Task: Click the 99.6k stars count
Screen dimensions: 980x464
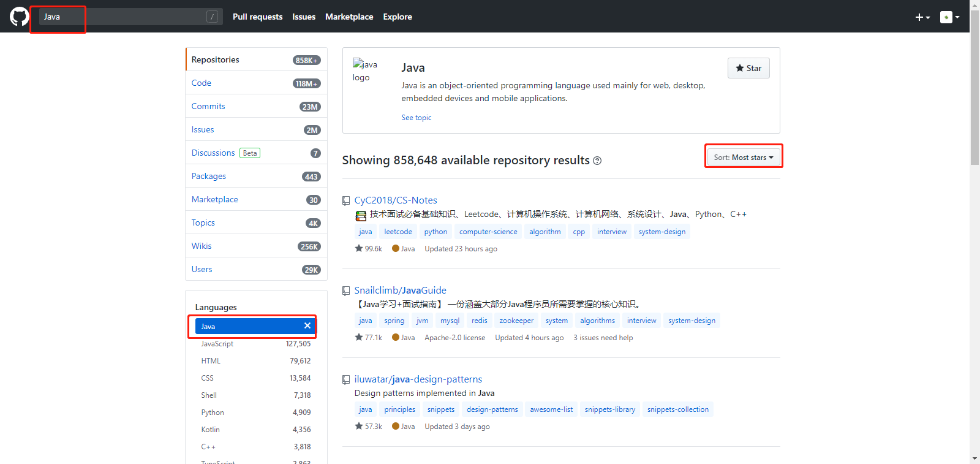Action: [x=369, y=249]
